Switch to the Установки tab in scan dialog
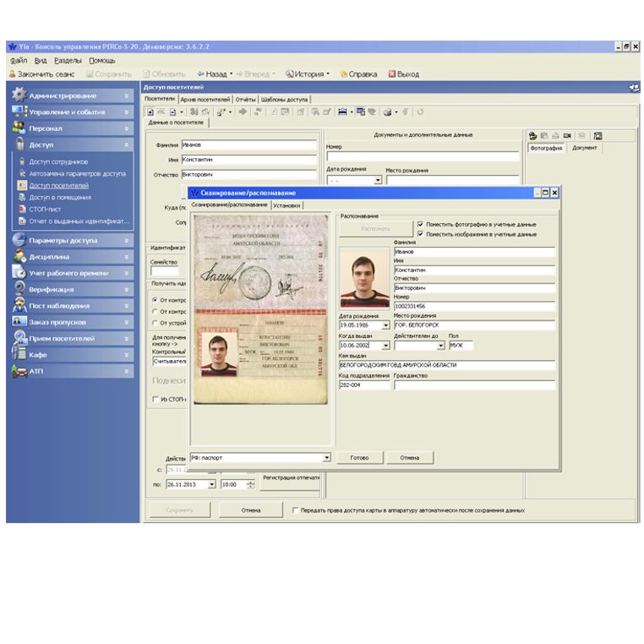 pyautogui.click(x=287, y=205)
